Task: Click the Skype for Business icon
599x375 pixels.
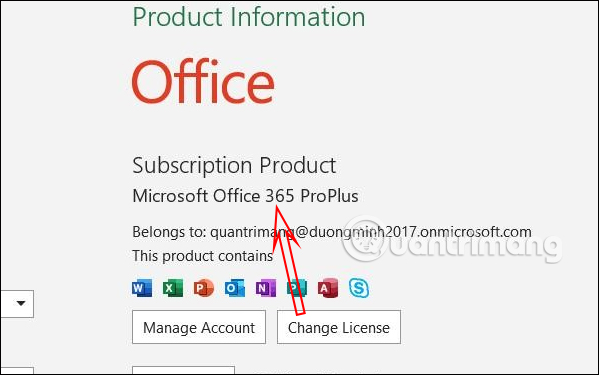Action: tap(359, 288)
